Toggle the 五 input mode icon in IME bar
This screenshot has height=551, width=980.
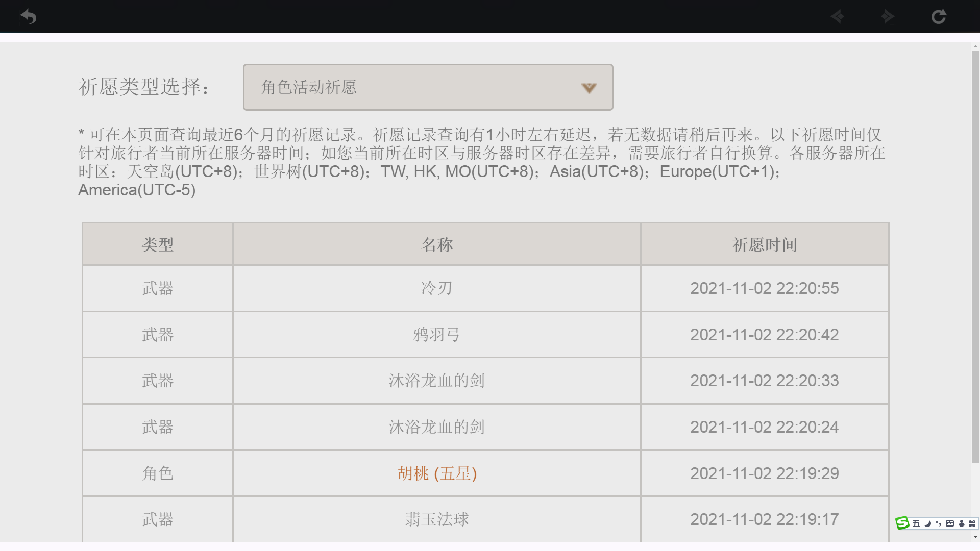click(x=916, y=523)
